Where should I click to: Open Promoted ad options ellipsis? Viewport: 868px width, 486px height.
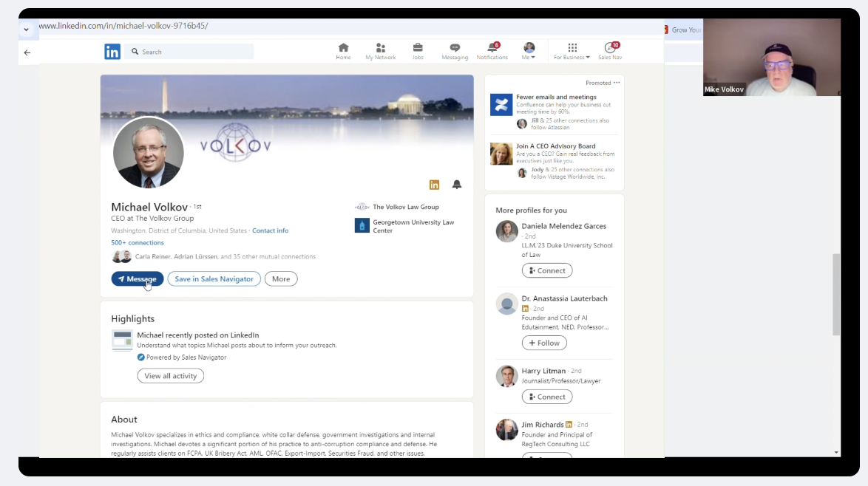tap(617, 83)
